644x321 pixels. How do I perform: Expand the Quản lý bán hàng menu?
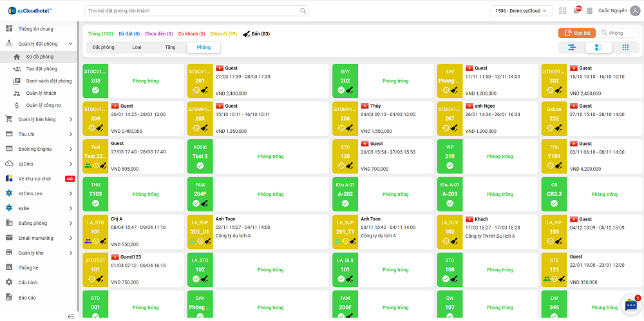[71, 119]
